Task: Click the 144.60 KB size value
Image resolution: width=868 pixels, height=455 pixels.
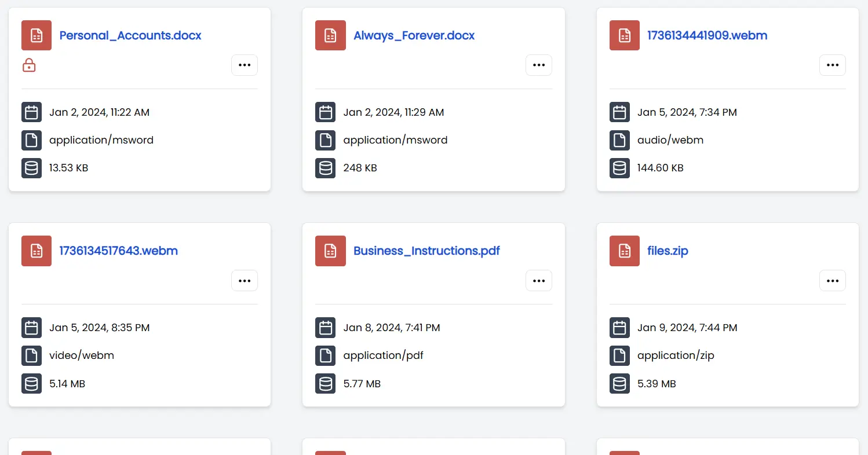Action: 661,168
